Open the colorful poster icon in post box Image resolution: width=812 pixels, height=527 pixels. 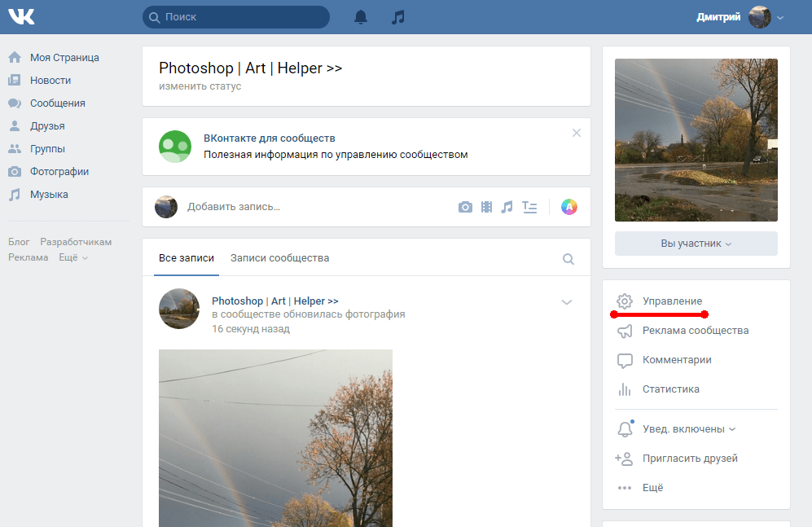pyautogui.click(x=569, y=207)
